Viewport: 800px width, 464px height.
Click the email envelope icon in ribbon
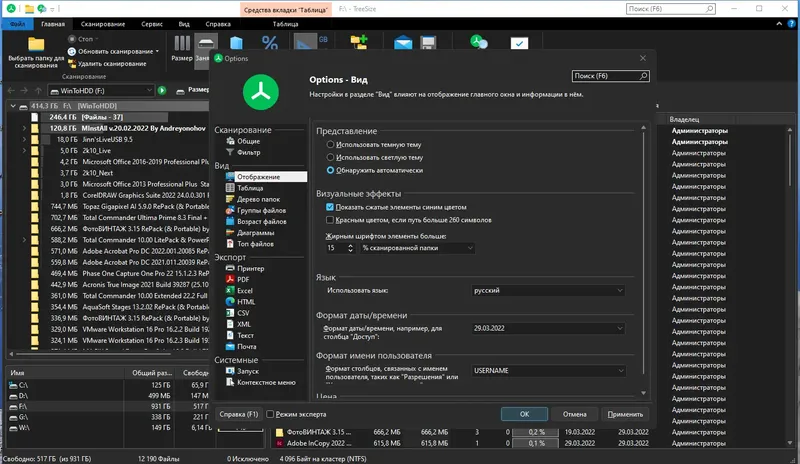click(x=403, y=42)
